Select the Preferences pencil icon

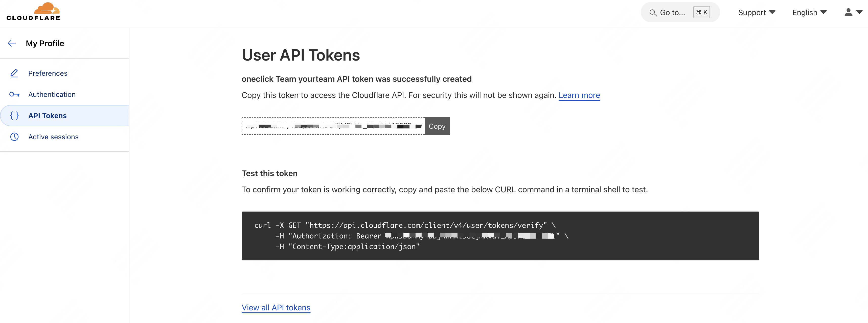[14, 73]
